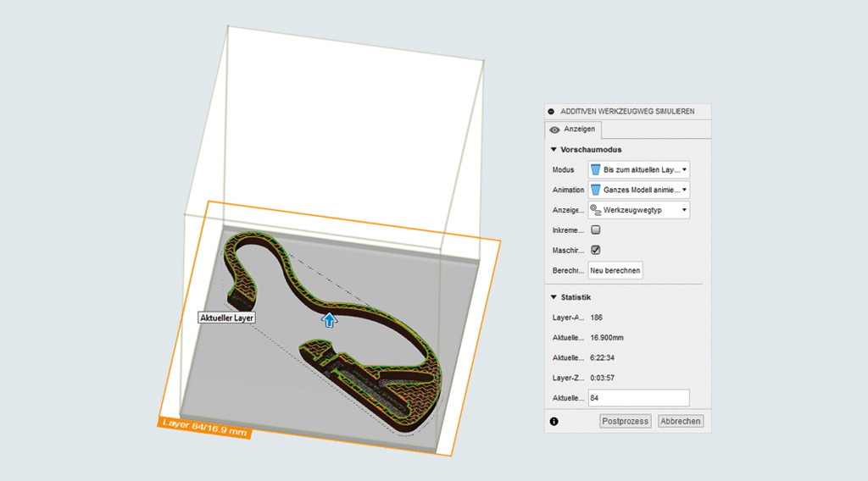Click the orange Layer 84/16.9 mm label
Viewport: 868px width, 481px height.
[203, 427]
